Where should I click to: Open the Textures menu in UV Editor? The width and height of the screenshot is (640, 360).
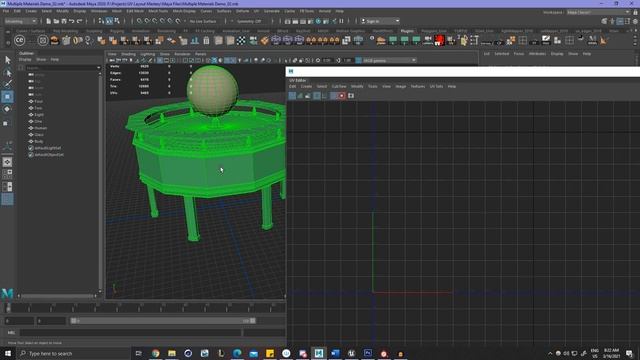click(418, 87)
